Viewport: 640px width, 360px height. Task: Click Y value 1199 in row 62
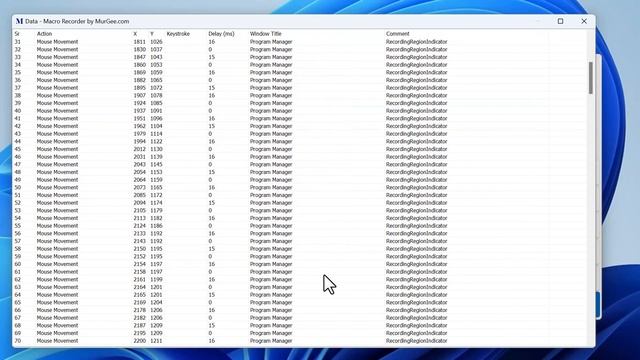(x=156, y=280)
